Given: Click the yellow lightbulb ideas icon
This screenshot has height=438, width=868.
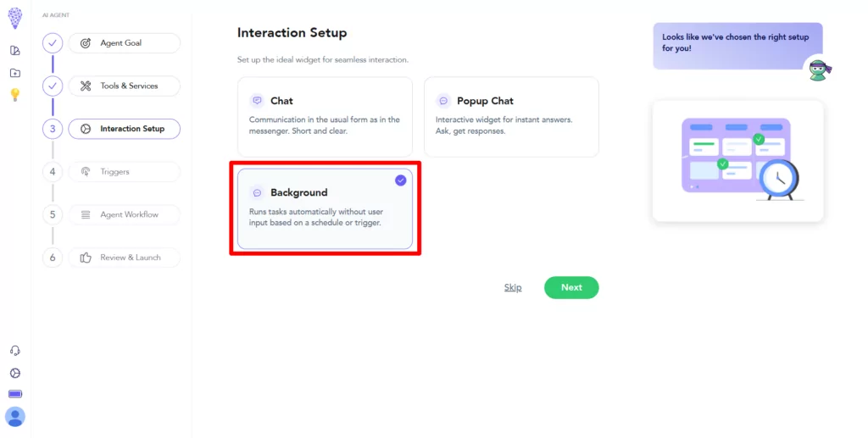Looking at the screenshot, I should click(x=15, y=95).
